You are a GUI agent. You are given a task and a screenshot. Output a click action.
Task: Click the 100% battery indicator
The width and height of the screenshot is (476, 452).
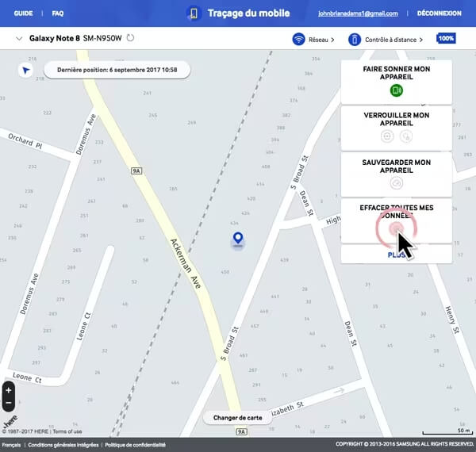coord(446,39)
